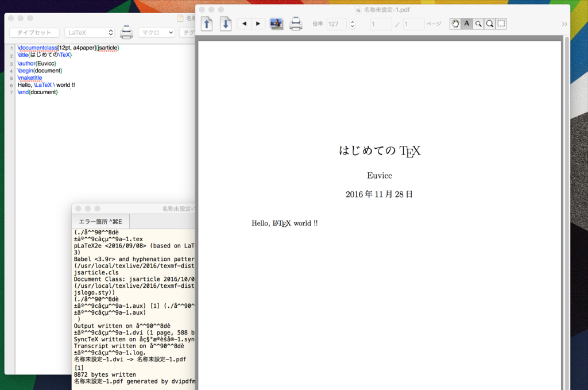Open the マクロ macro dropdown
This screenshot has height=390, width=588.
click(x=157, y=33)
